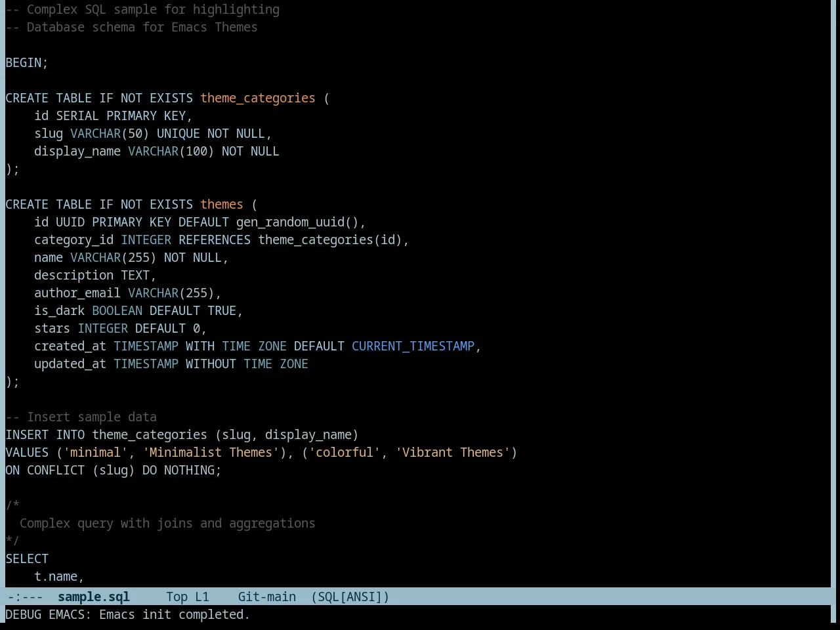Click the name VARCHAR(255) NOT NULL line
This screenshot has height=630, width=840.
point(131,257)
